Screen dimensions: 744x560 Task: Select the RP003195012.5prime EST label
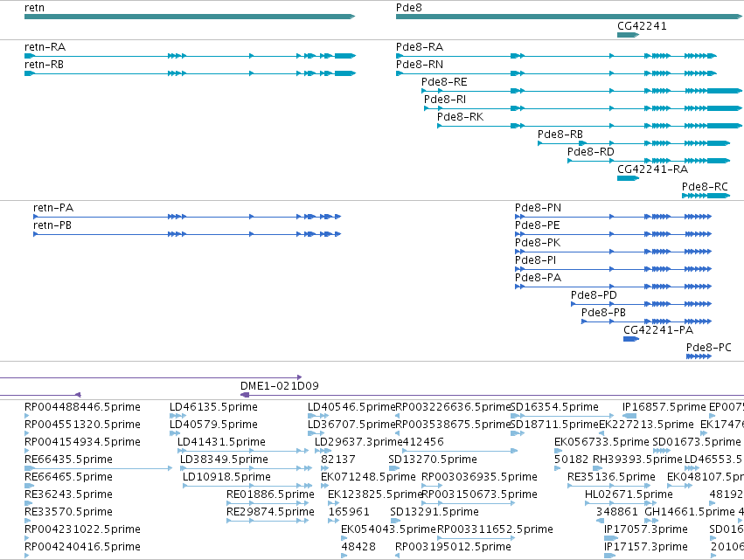(453, 547)
